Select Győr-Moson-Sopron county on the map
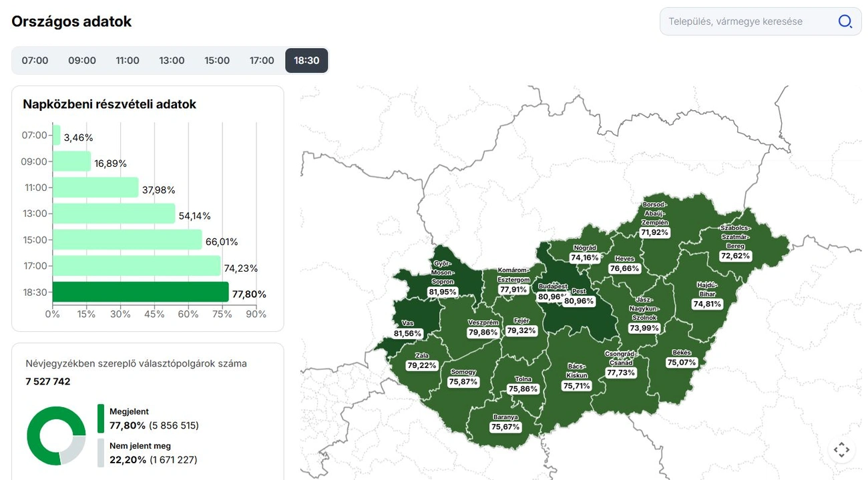Screen dimensions: 868x480 (x=443, y=278)
